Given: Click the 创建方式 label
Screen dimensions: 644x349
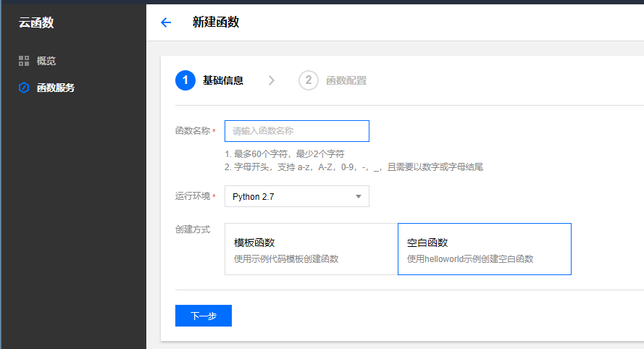Looking at the screenshot, I should tap(193, 229).
